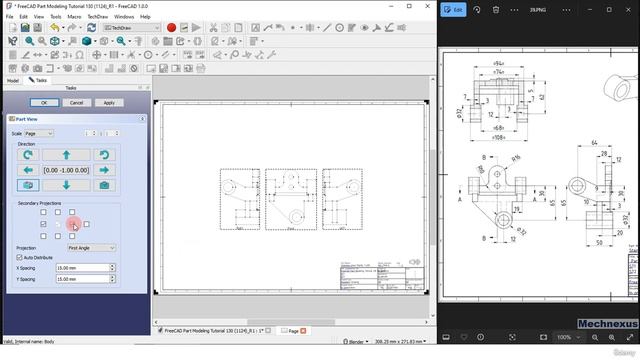Viewport: 640px width, 360px height.
Task: Check top-middle Secondary Projections checkbox
Action: pyautogui.click(x=58, y=212)
